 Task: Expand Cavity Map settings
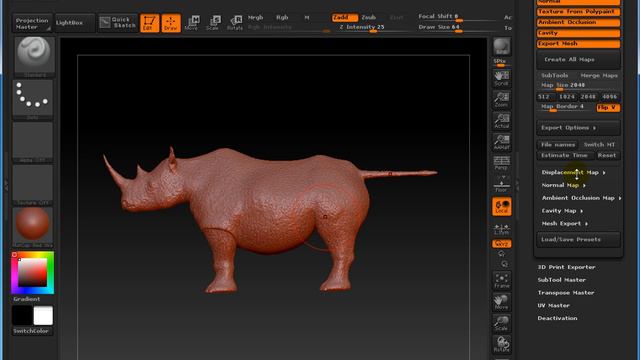click(x=562, y=211)
